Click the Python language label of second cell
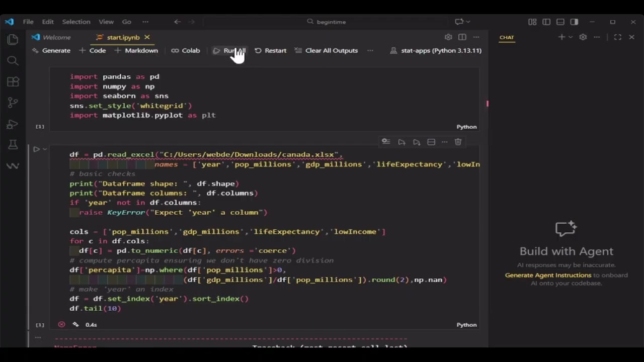 click(x=466, y=325)
